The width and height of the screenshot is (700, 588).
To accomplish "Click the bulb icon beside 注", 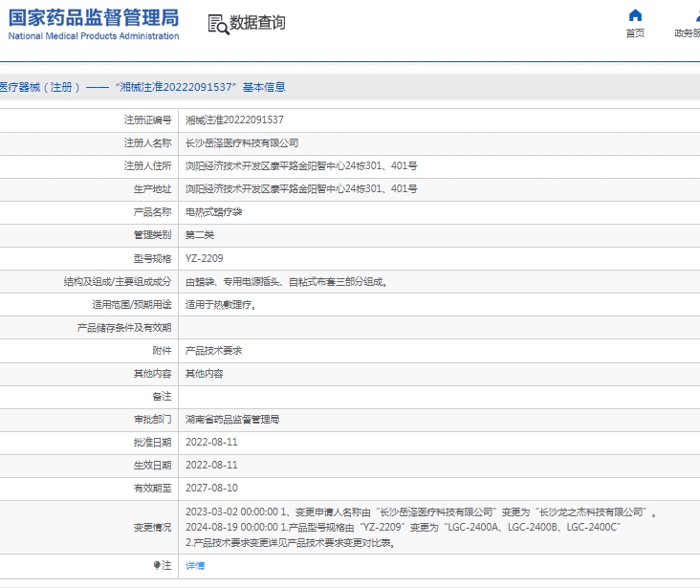I will coord(157,565).
